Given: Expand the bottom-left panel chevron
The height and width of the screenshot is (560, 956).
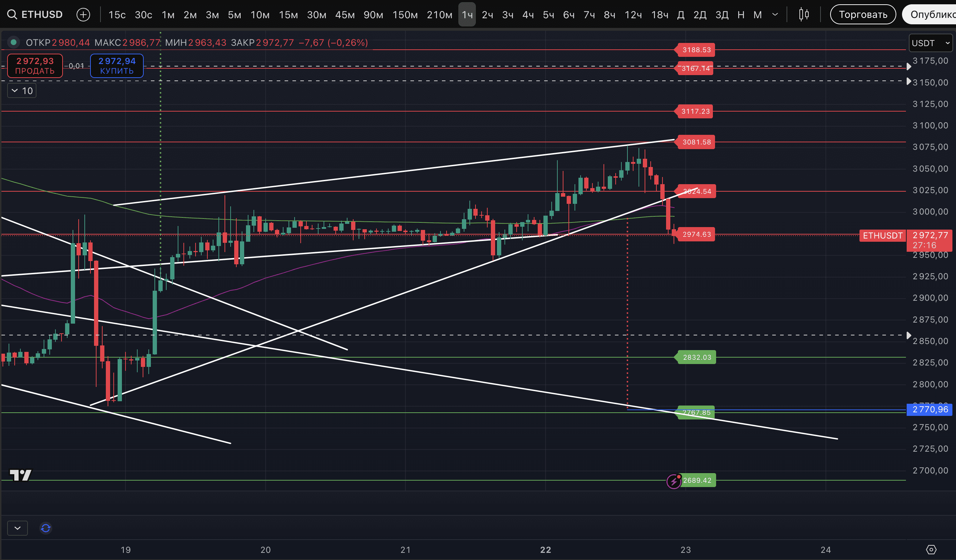Looking at the screenshot, I should tap(18, 528).
